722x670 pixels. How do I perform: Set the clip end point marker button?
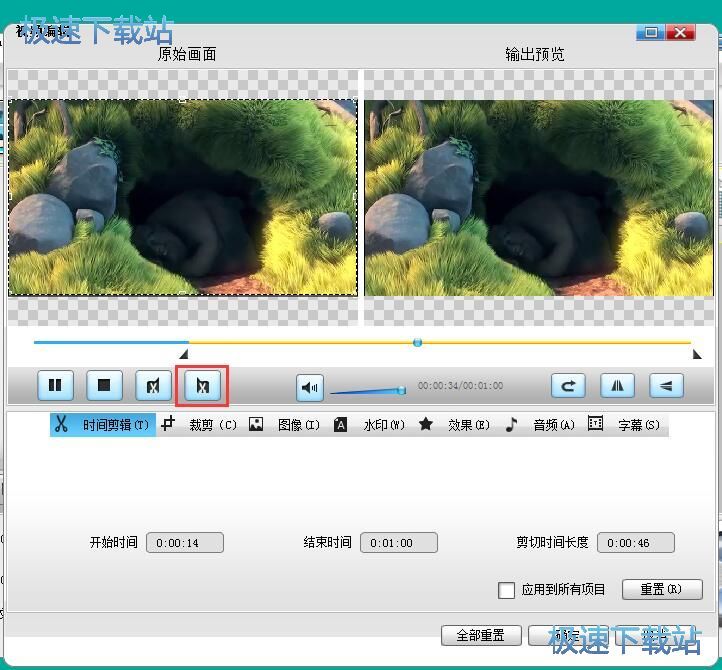tap(202, 385)
